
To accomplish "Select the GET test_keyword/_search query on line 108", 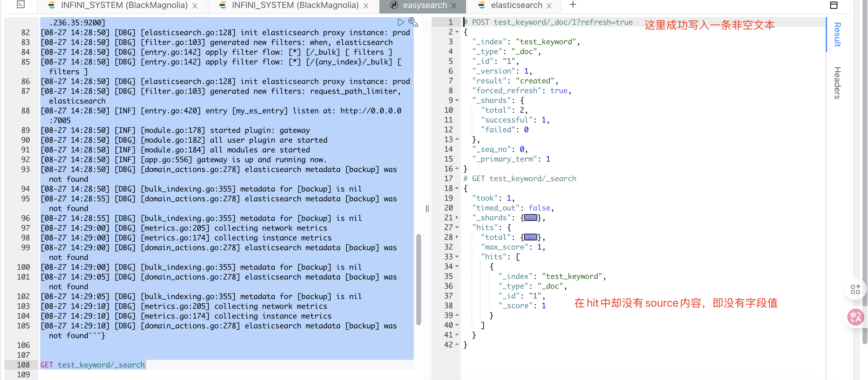I will pyautogui.click(x=92, y=364).
